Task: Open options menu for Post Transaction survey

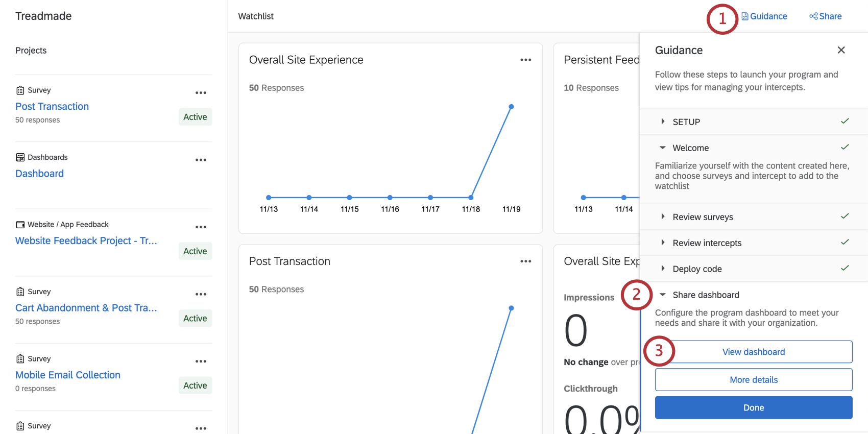Action: coord(201,93)
